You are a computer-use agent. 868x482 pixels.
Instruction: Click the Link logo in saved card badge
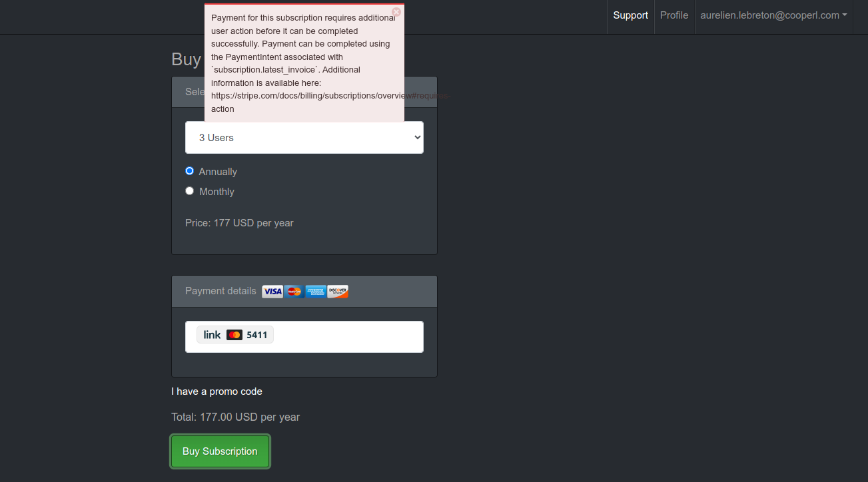point(212,335)
